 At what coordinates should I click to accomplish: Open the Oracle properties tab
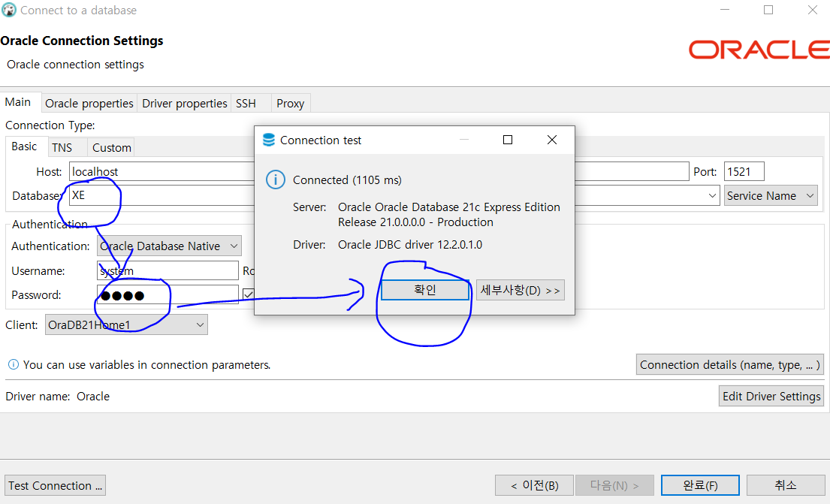point(89,103)
